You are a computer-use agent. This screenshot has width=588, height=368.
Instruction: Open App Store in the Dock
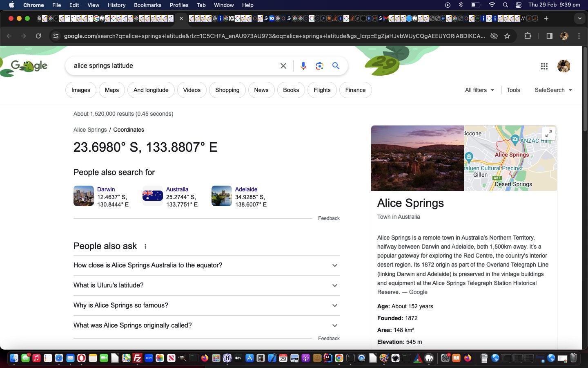(249, 358)
